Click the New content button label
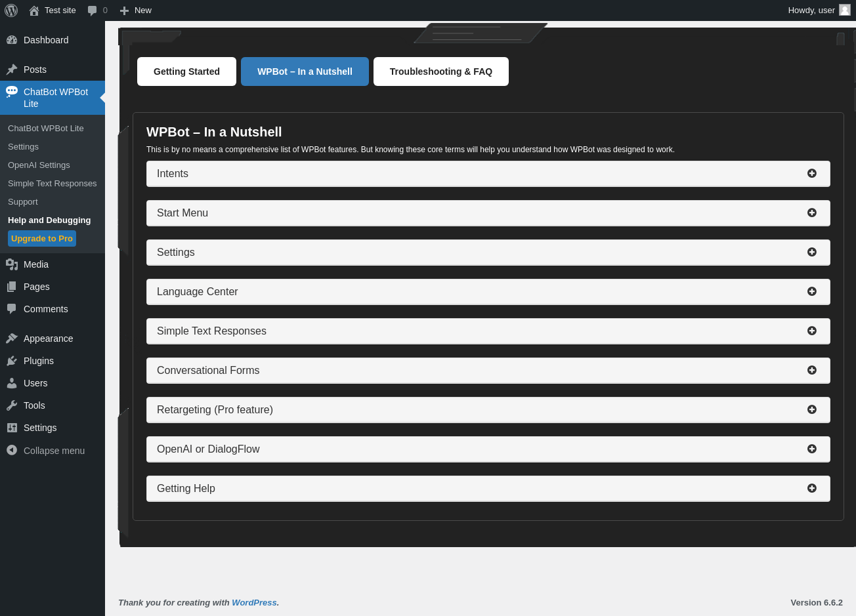This screenshot has height=616, width=856. (143, 10)
